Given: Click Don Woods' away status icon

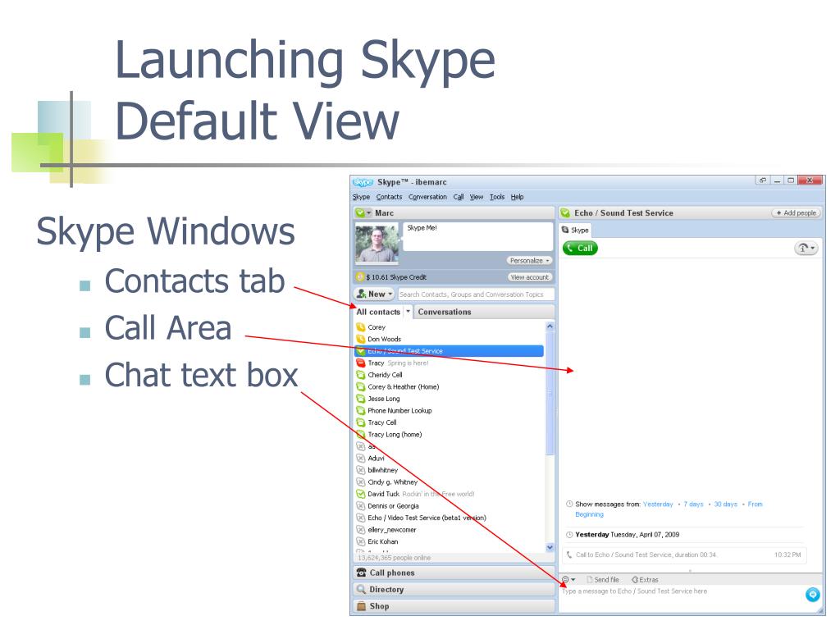Looking at the screenshot, I should click(x=361, y=339).
